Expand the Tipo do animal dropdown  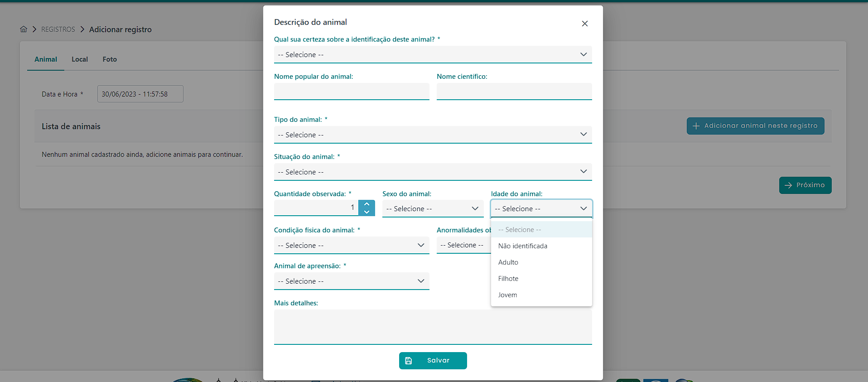point(433,135)
